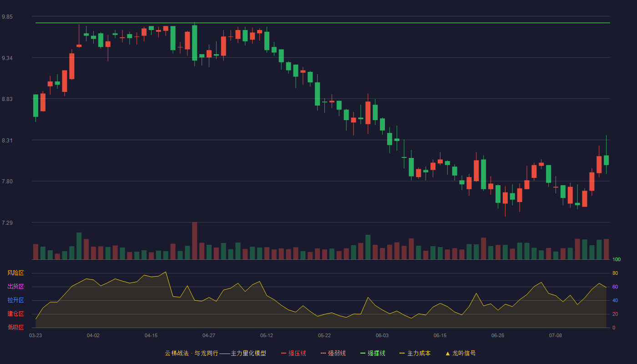Click the 云梯战法 与龙同行 title text
Viewport: 637px width, 364px height.
point(191,353)
